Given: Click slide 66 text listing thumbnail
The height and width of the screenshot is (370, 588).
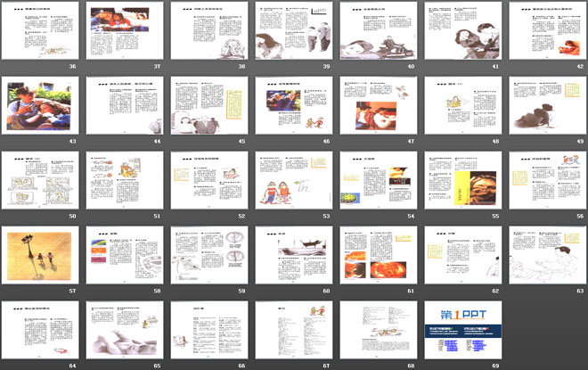Looking at the screenshot, I should point(209,330).
